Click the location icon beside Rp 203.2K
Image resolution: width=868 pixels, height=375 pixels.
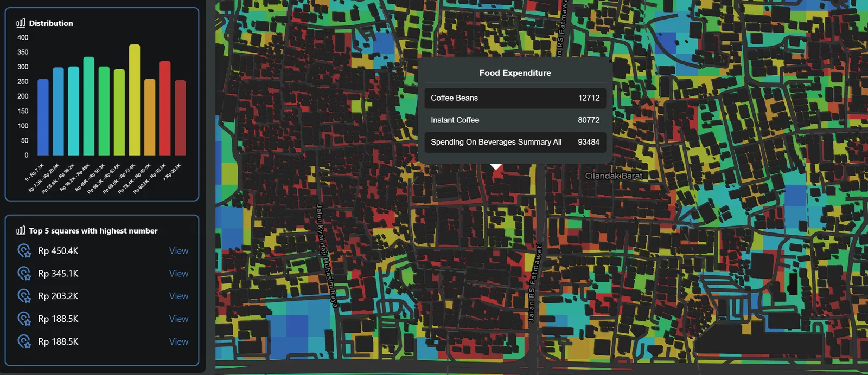pos(24,296)
